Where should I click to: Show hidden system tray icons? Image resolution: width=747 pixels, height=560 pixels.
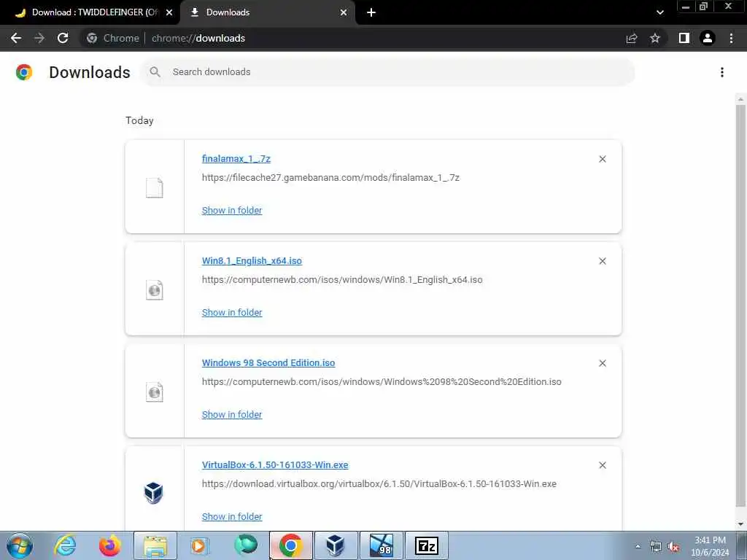tap(638, 547)
